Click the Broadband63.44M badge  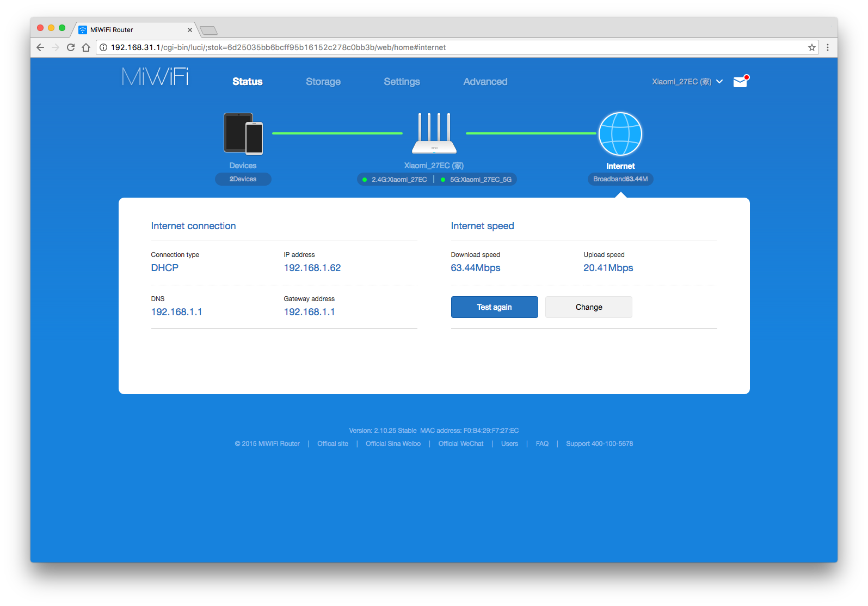tap(620, 179)
